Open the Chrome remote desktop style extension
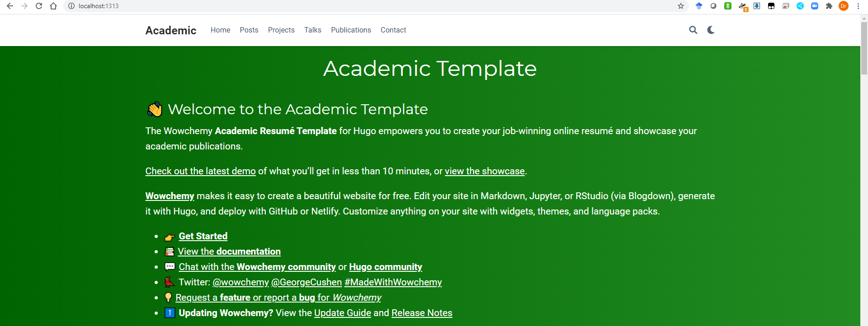The height and width of the screenshot is (326, 868). pos(786,6)
